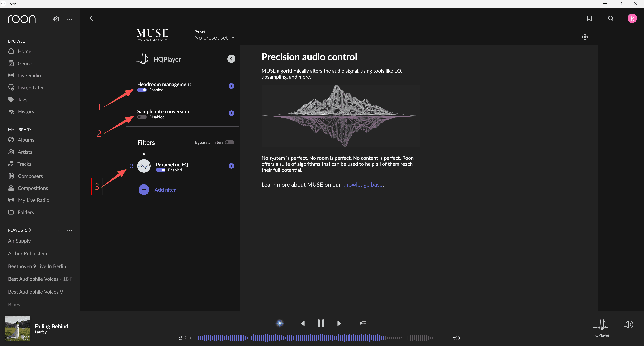Open Live Radio in sidebar
Viewport: 644px width, 346px height.
29,75
